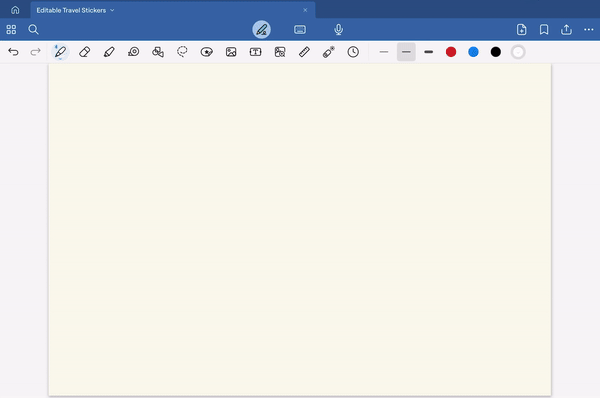600x398 pixels.
Task: Open the more options ellipsis menu
Action: pos(589,29)
